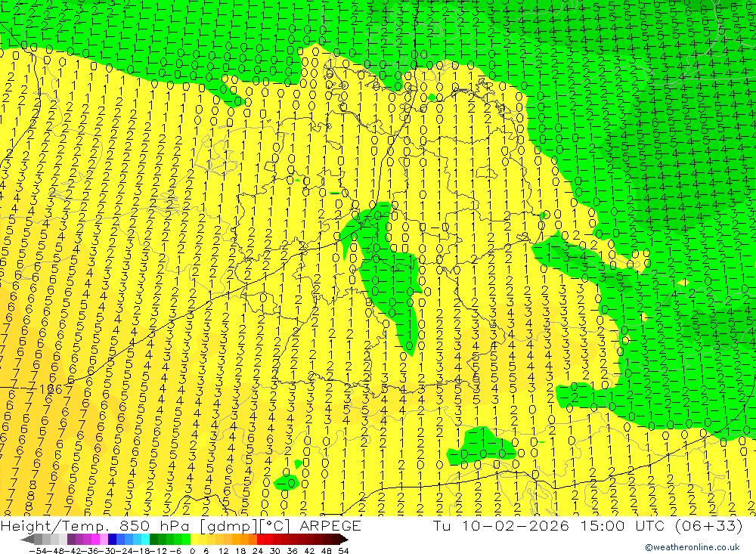
Task: Click the '30' value on the legend scale
Action: tap(275, 551)
